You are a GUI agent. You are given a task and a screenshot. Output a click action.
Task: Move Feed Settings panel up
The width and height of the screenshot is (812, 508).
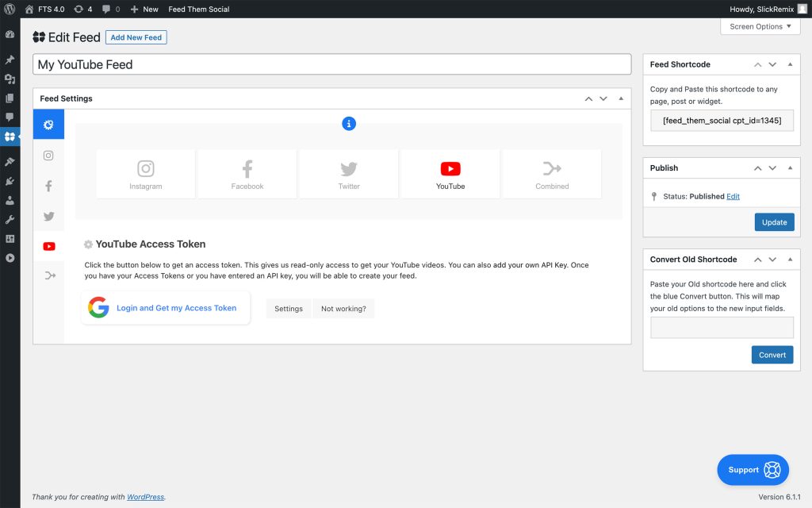pyautogui.click(x=588, y=98)
